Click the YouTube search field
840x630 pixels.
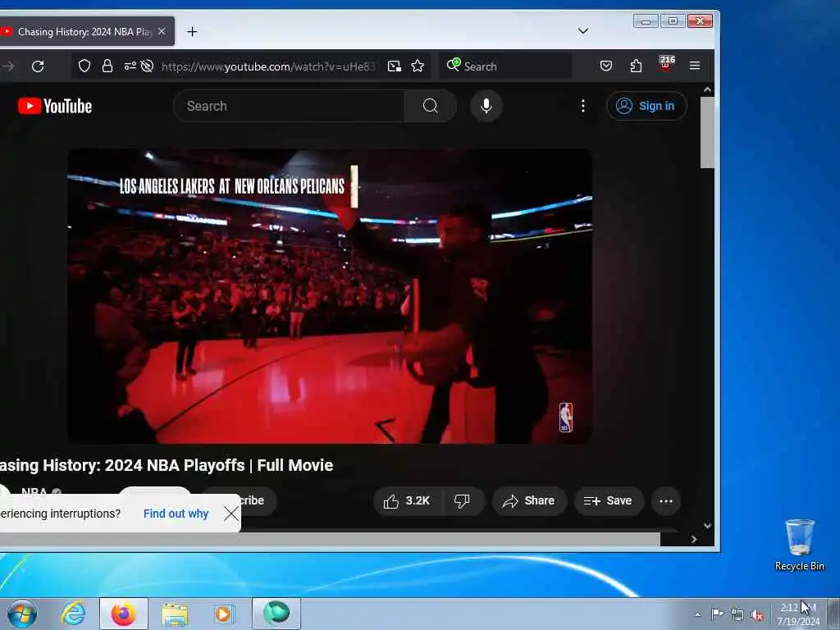click(290, 106)
